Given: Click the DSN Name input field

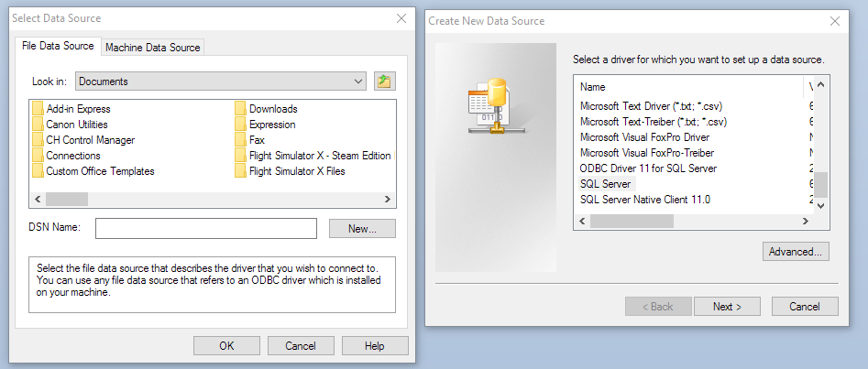Looking at the screenshot, I should 206,229.
